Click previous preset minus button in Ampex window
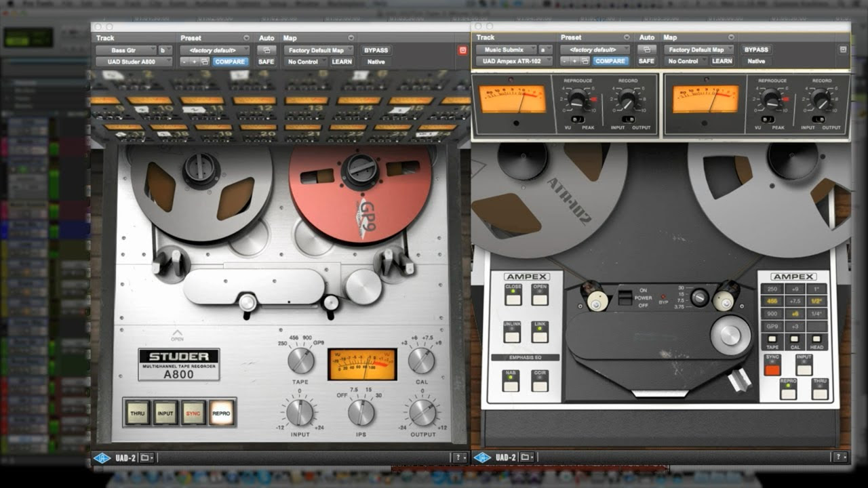Viewport: 868px width, 488px height. (x=564, y=61)
